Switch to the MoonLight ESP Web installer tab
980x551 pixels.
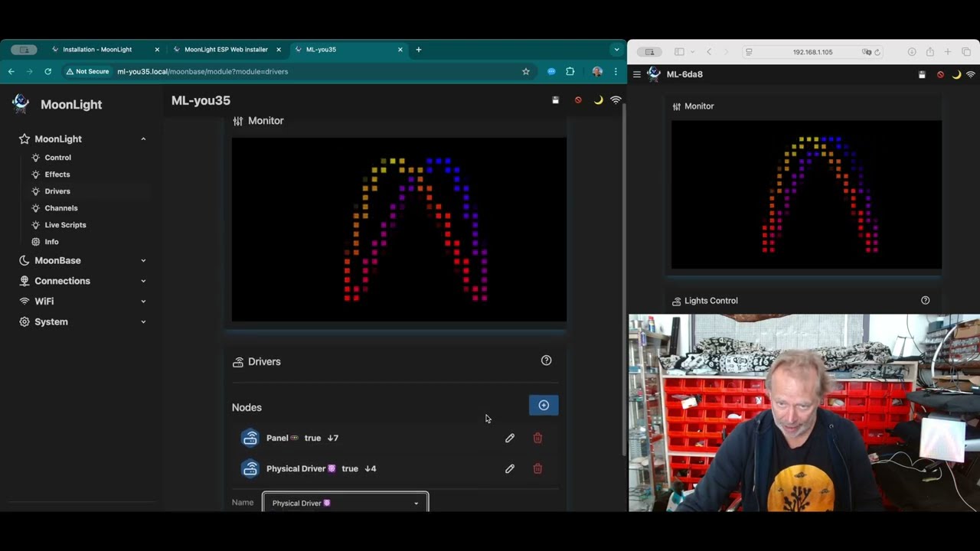[x=226, y=49]
